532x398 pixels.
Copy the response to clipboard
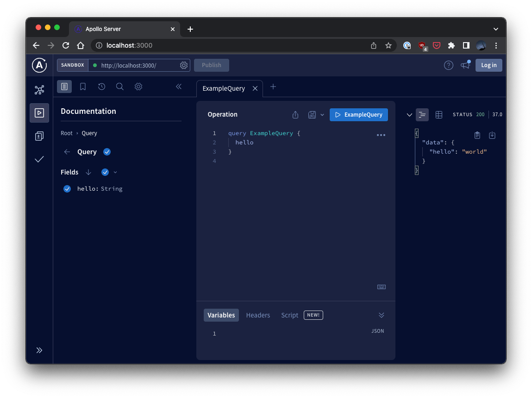[477, 135]
